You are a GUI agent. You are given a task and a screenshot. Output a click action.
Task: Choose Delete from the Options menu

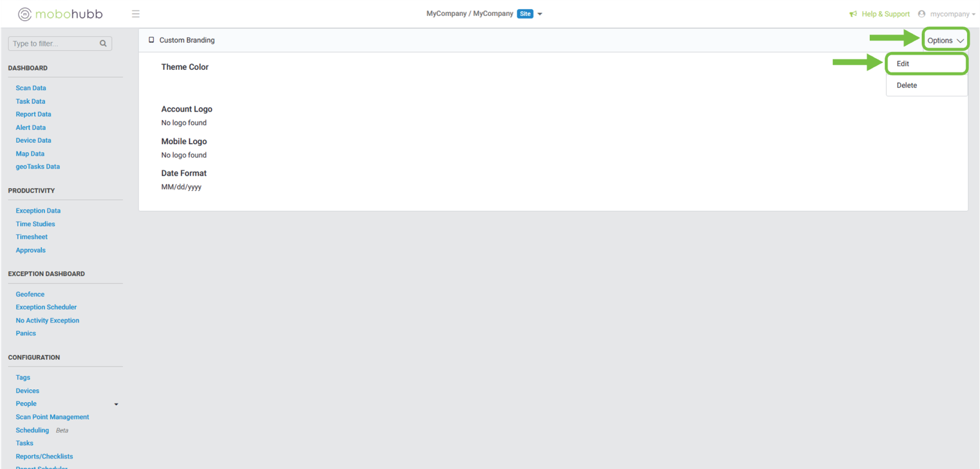tap(907, 85)
